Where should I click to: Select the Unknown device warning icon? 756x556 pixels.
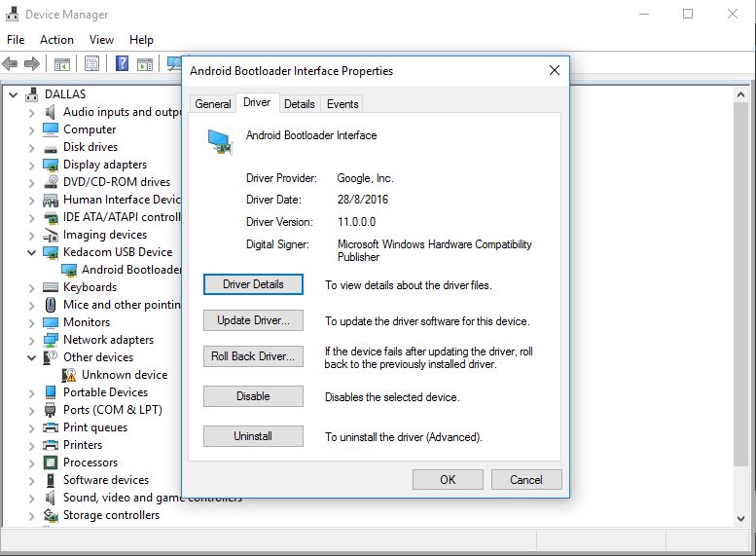point(70,375)
